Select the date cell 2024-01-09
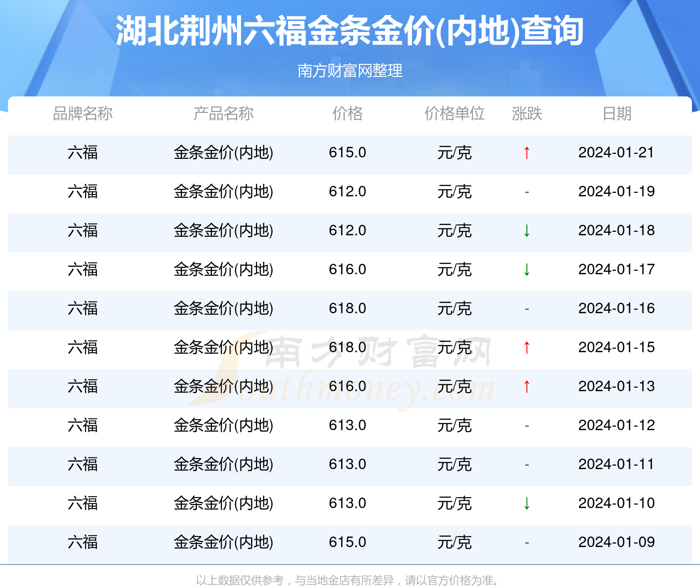This screenshot has width=700, height=588. (x=616, y=542)
